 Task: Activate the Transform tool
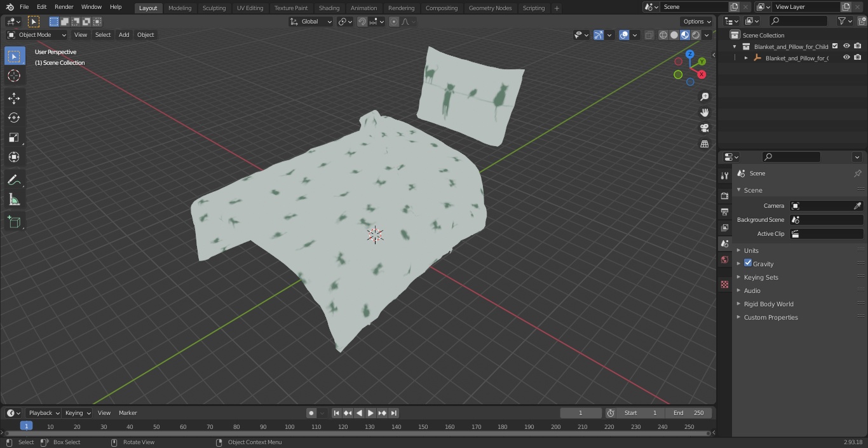click(14, 157)
